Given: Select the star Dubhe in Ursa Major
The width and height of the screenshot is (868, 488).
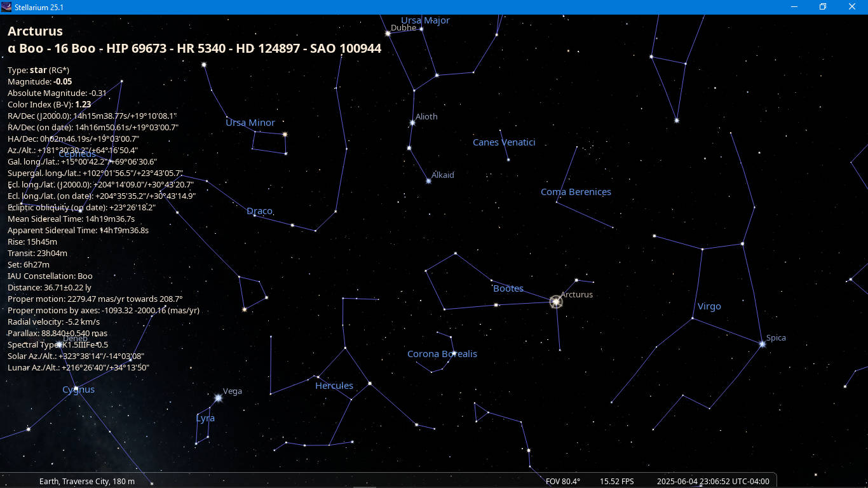Looking at the screenshot, I should (388, 33).
